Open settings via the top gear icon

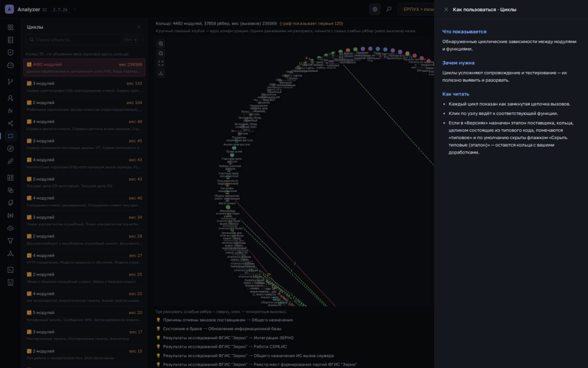[375, 9]
